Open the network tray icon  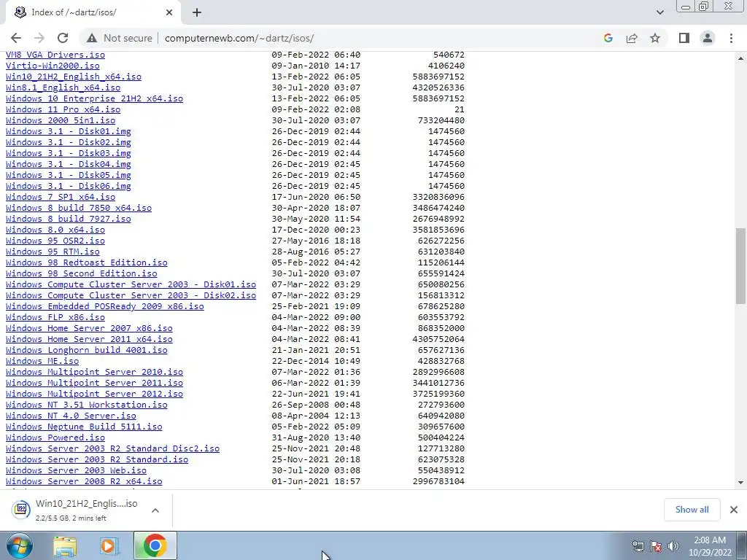point(638,546)
